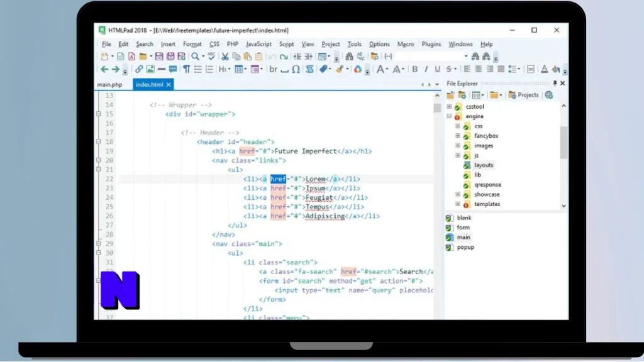Collapse code block at line 15
This screenshot has width=644, height=362.
click(99, 114)
